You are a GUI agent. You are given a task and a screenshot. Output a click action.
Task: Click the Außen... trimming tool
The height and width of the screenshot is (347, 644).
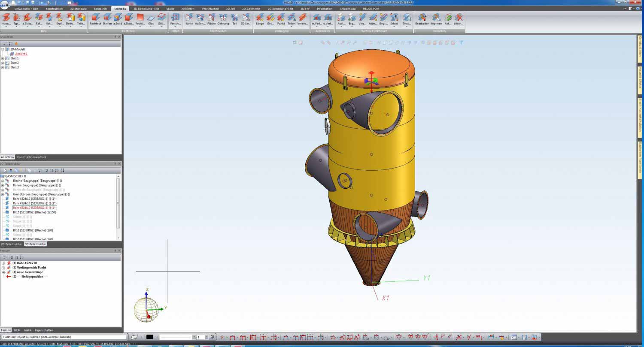(x=200, y=19)
